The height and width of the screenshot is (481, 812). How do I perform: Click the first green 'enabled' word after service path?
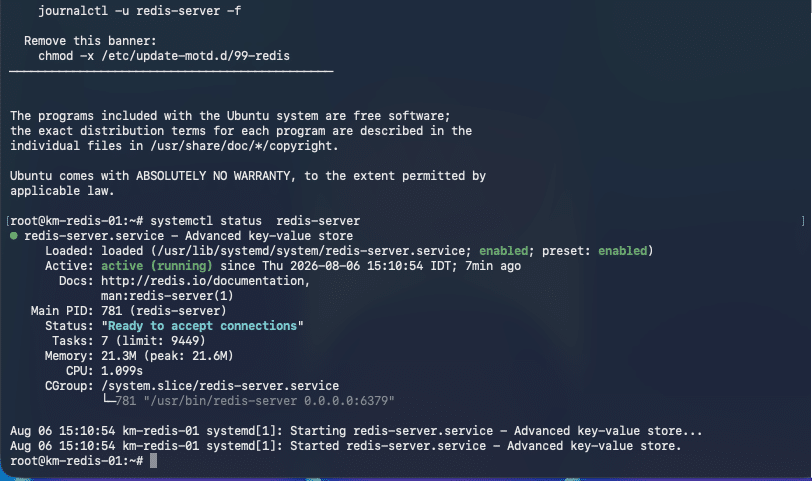point(503,251)
